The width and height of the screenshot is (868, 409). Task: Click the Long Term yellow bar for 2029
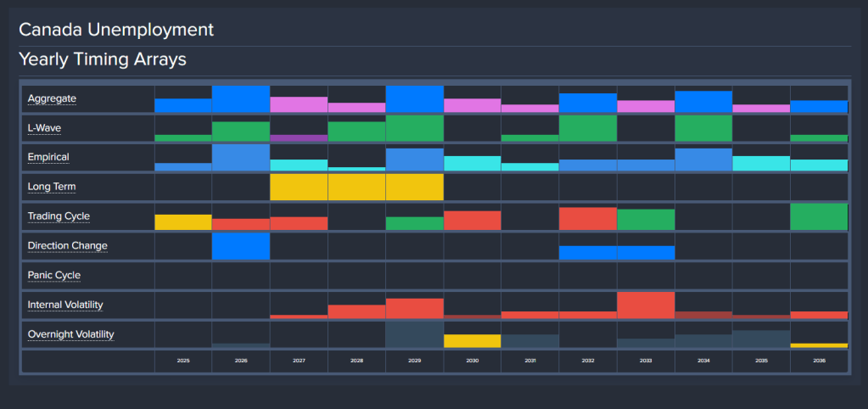pyautogui.click(x=415, y=187)
